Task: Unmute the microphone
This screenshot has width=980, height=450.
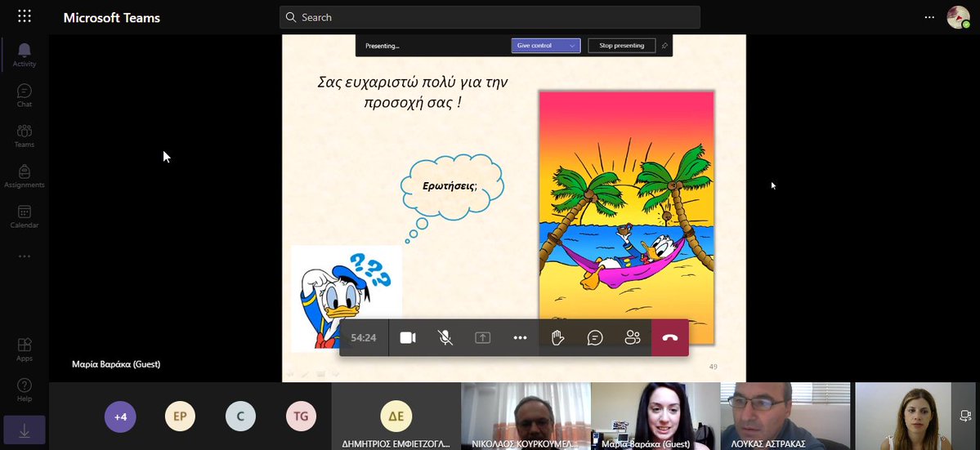Action: [x=445, y=337]
